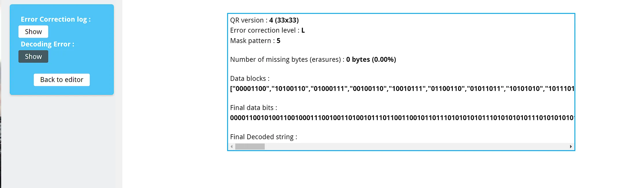
Task: Click the scrollbar track right of the thumb
Action: 404,147
